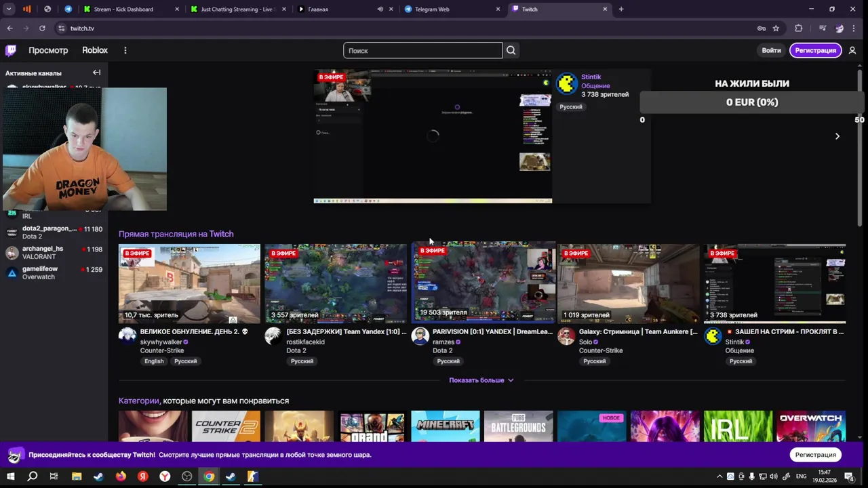Open Windows Start menu

coord(10,476)
